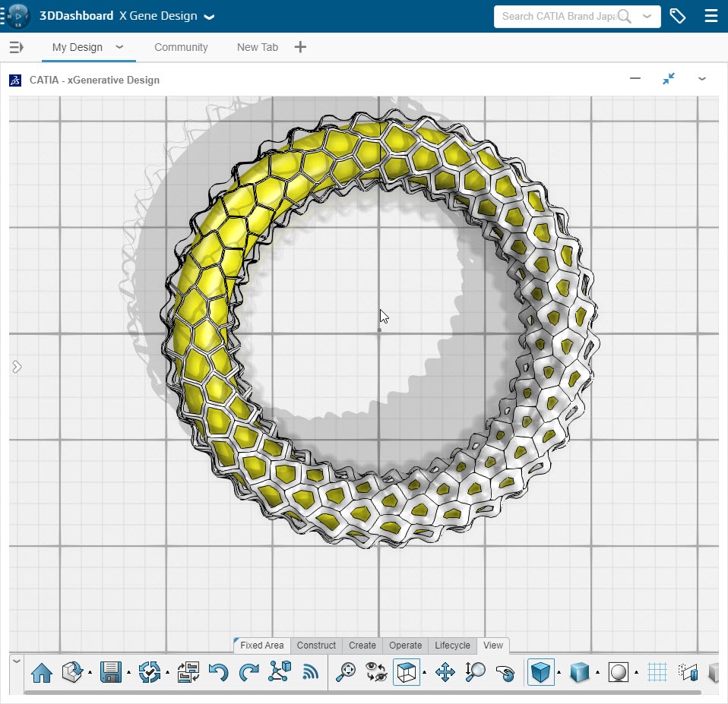Select the Zoom magnifier tool
This screenshot has width=728, height=704.
[x=476, y=672]
